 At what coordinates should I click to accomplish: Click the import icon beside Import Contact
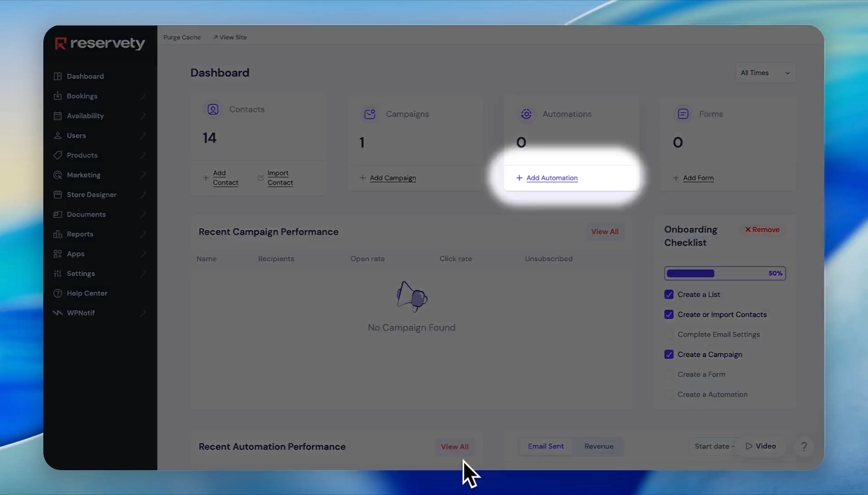click(260, 177)
